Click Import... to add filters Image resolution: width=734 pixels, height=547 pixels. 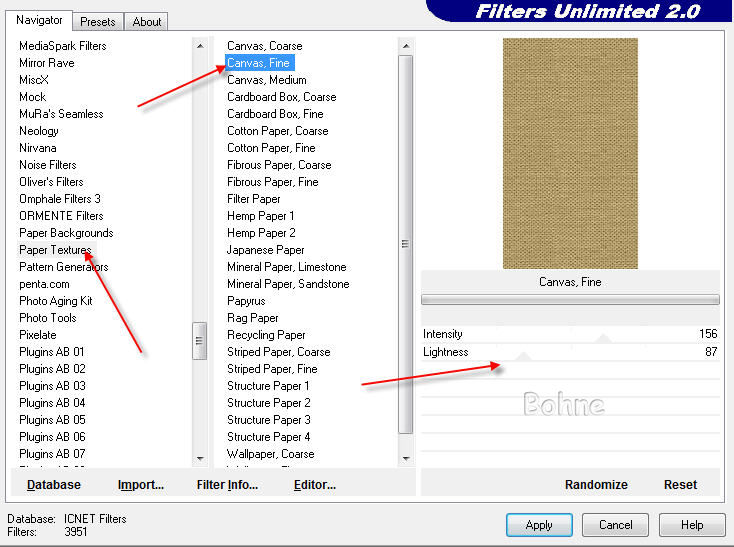coord(141,484)
